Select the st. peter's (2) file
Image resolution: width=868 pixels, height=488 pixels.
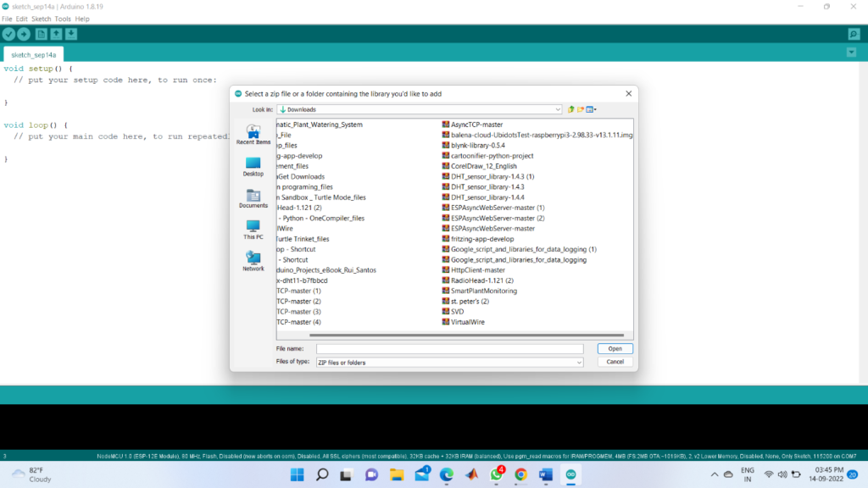click(465, 302)
